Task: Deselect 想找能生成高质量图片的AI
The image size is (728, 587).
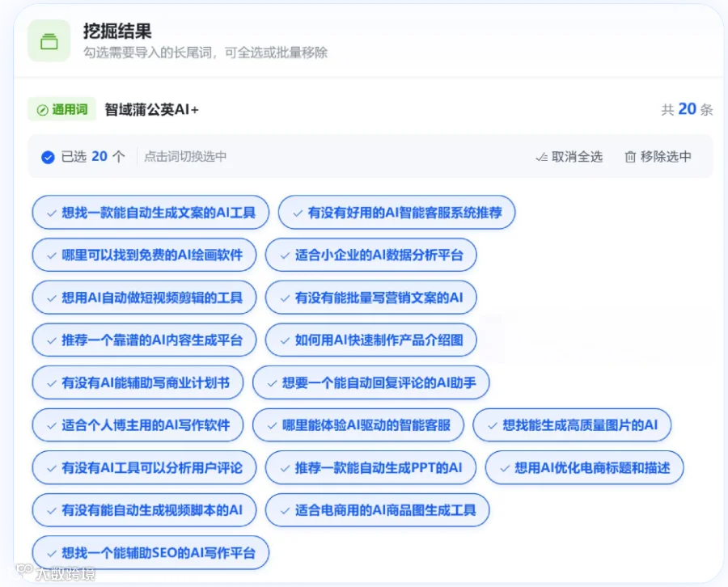Action: [x=572, y=425]
